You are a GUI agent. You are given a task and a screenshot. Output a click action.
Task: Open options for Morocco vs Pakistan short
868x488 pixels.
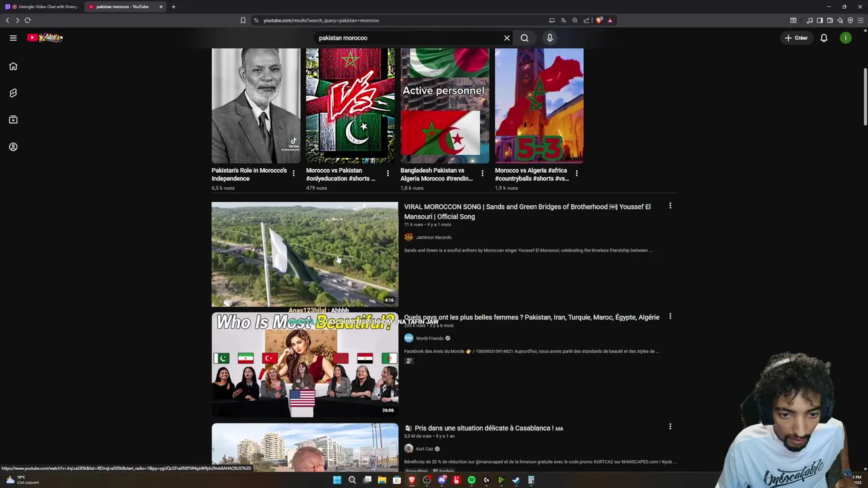pyautogui.click(x=387, y=174)
